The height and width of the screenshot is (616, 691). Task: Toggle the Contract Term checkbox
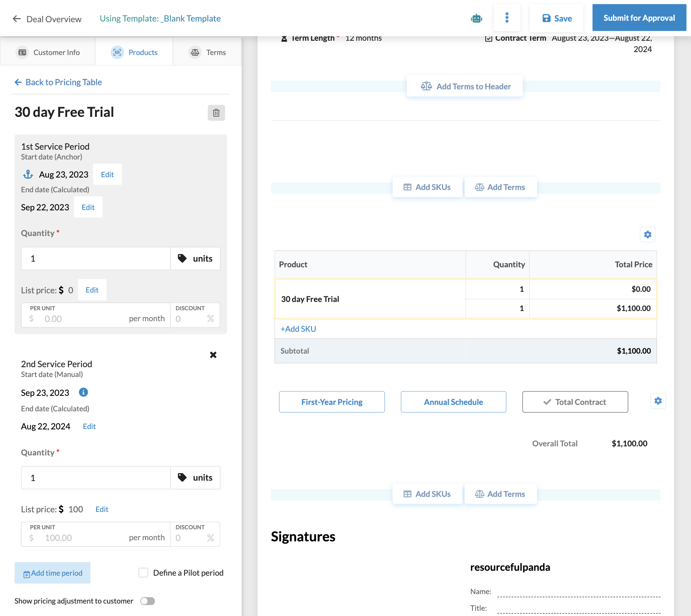coord(489,38)
